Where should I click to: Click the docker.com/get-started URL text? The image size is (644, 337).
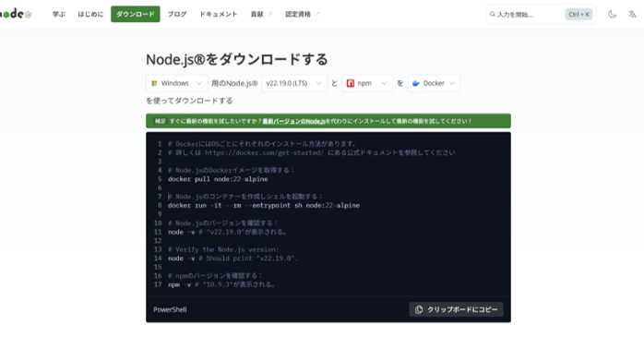tap(264, 153)
